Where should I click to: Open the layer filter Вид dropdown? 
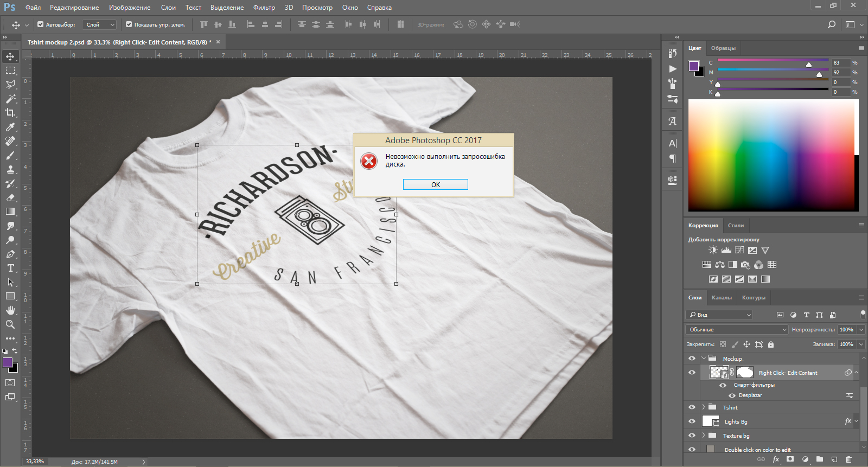pyautogui.click(x=719, y=315)
